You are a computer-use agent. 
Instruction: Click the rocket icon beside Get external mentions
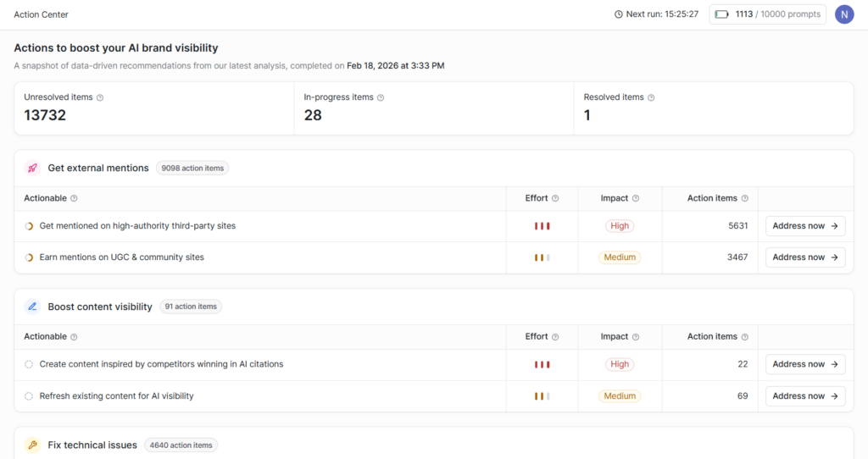(32, 168)
